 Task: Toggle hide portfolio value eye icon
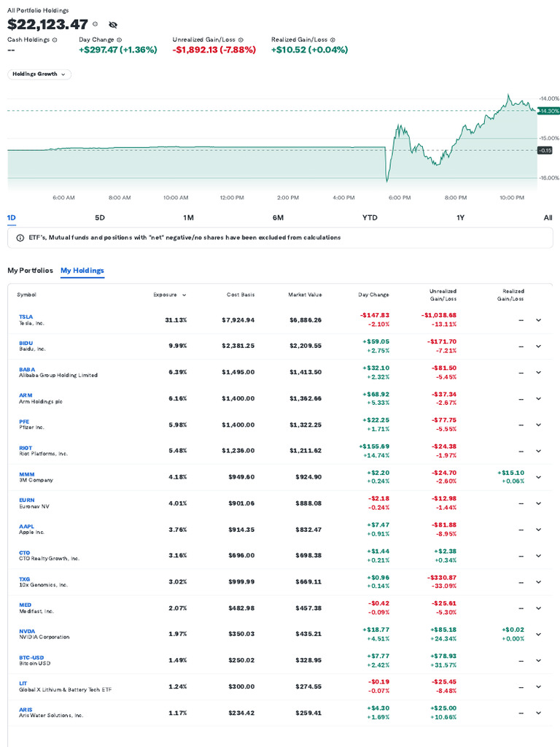pos(113,25)
